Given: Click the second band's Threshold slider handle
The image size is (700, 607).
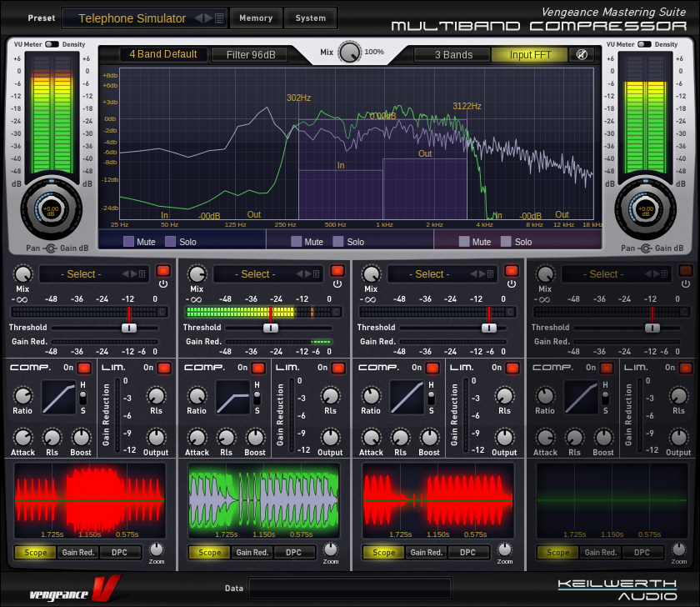Looking at the screenshot, I should pos(271,328).
